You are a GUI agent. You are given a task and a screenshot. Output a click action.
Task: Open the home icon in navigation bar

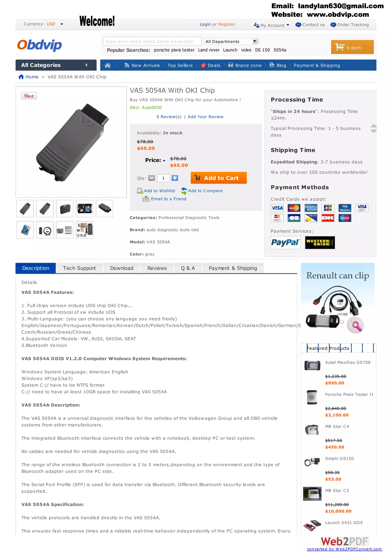(108, 65)
